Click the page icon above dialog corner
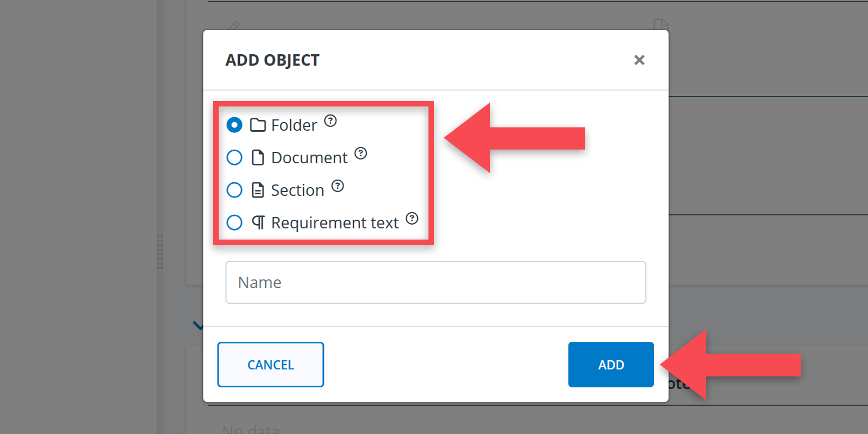The height and width of the screenshot is (434, 868). [660, 24]
